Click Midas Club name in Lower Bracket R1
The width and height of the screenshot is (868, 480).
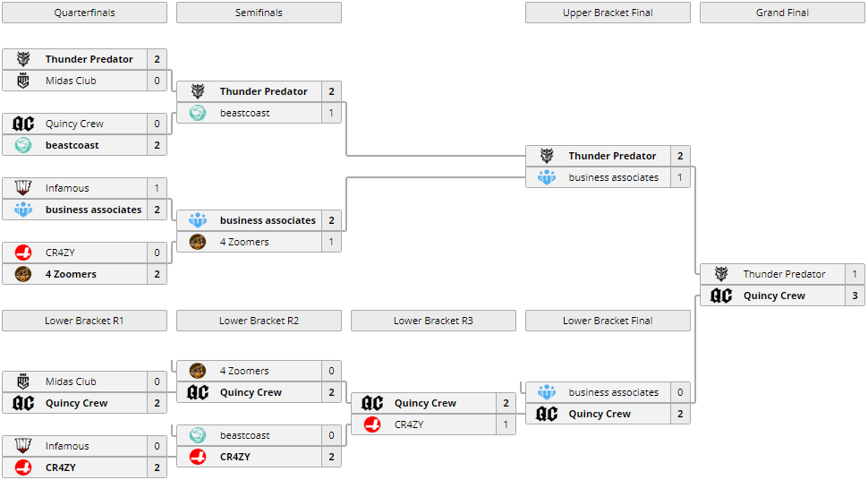pyautogui.click(x=71, y=381)
